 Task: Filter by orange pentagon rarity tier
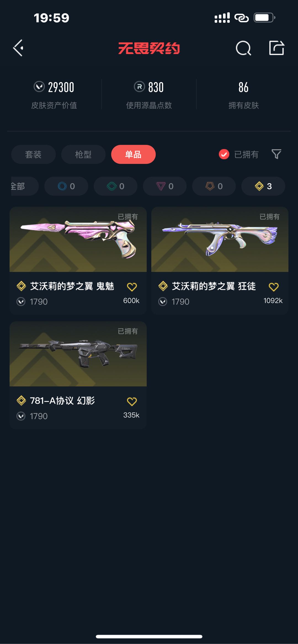(x=214, y=186)
